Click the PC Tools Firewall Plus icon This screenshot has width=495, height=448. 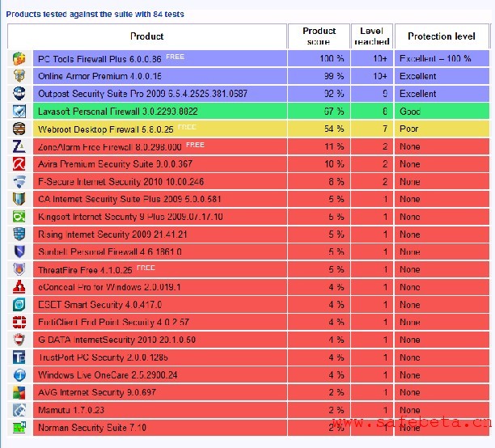pyautogui.click(x=19, y=59)
